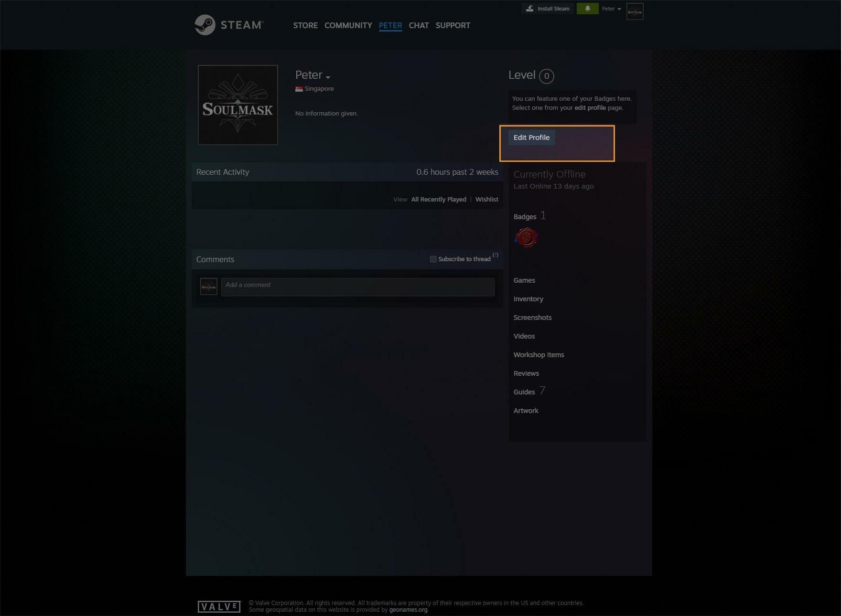Click the small avatar in top-right corner
This screenshot has width=841, height=616.
(x=635, y=11)
